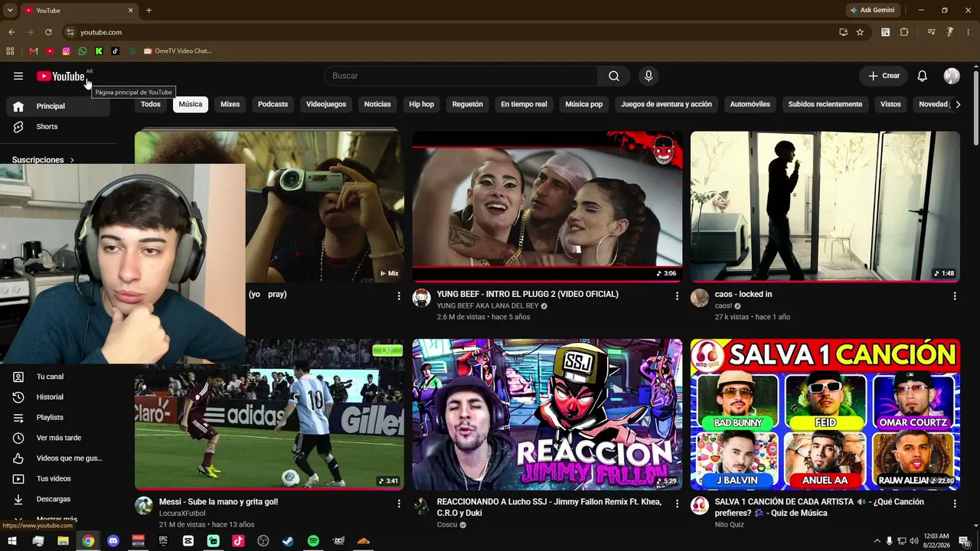The width and height of the screenshot is (980, 551).
Task: Select the Hip hop filter chip
Action: pyautogui.click(x=422, y=104)
